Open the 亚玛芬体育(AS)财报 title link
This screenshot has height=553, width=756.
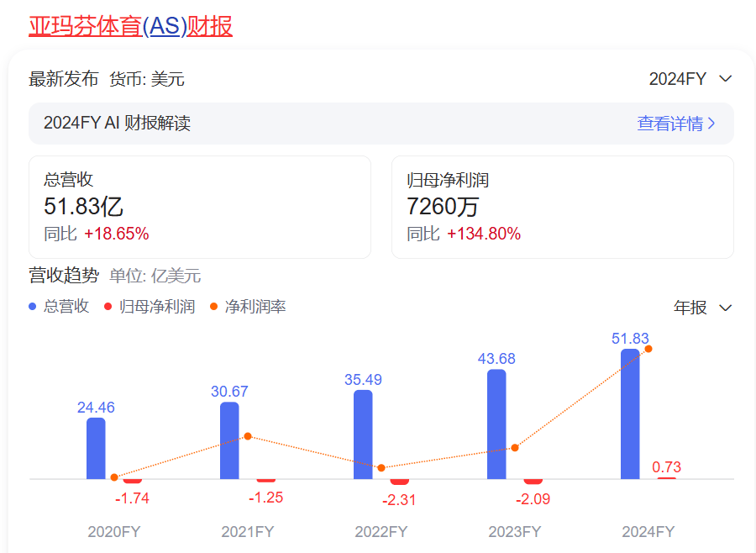pos(130,26)
